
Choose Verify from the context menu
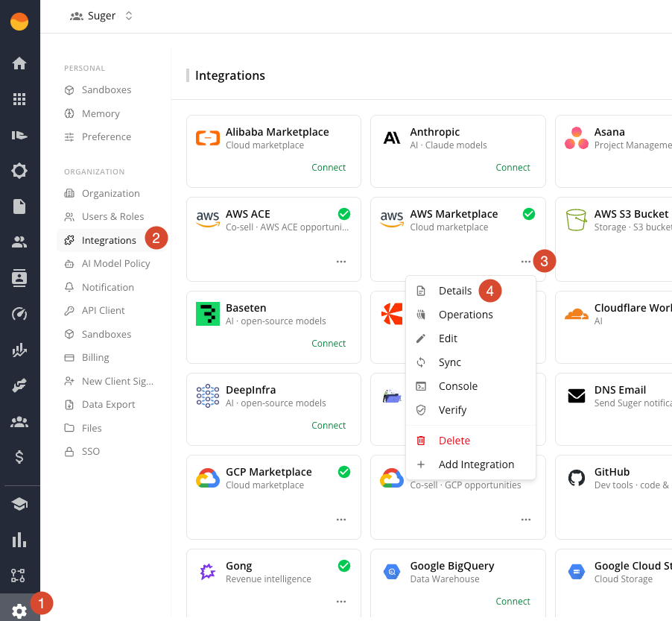coord(471,410)
